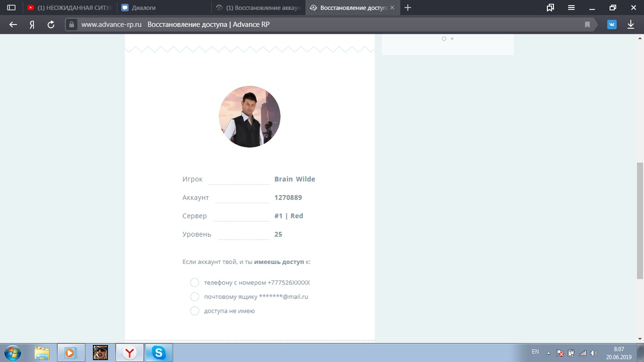Open the Action Center flag icon

(560, 353)
